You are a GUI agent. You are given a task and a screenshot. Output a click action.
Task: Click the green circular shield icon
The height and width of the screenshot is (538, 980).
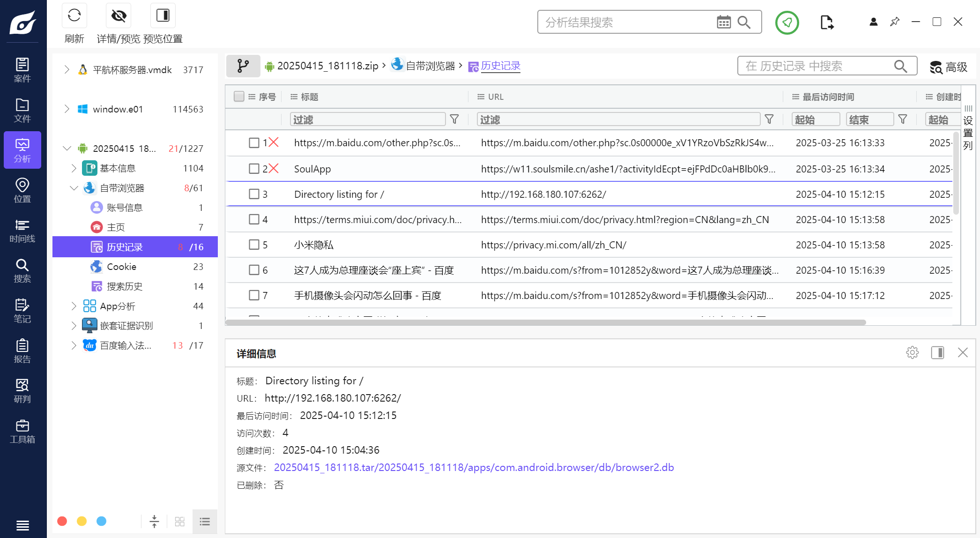click(787, 22)
